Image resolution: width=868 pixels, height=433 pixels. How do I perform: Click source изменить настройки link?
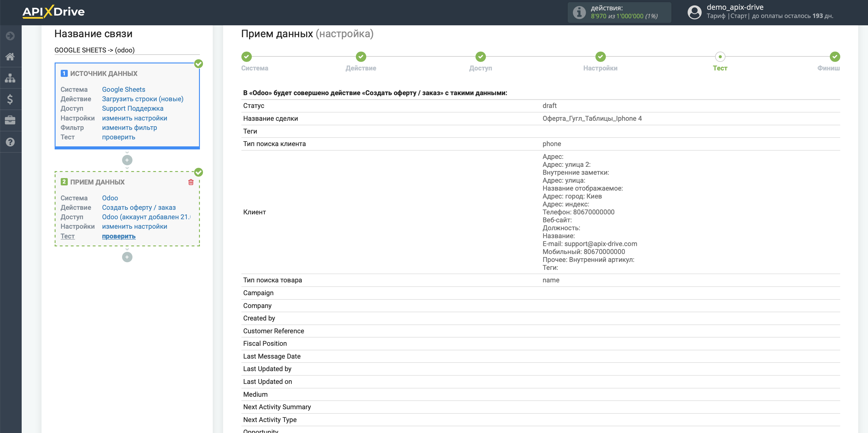tap(135, 118)
